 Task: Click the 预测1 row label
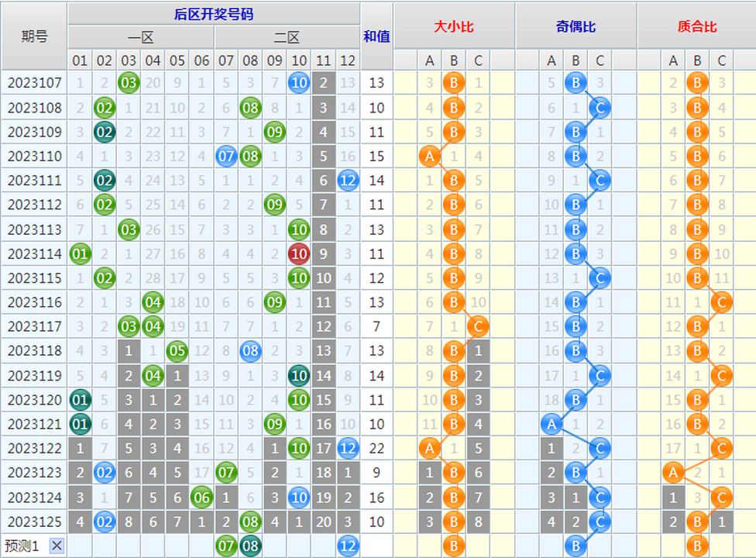pos(22,546)
